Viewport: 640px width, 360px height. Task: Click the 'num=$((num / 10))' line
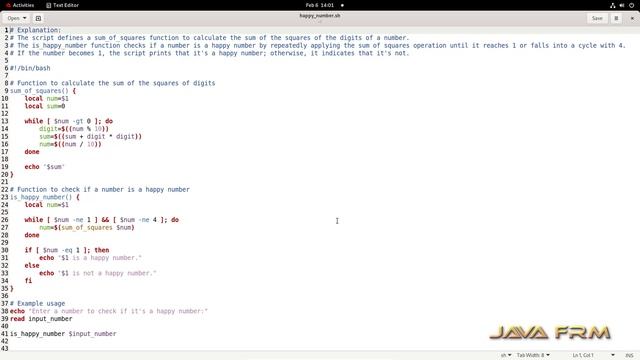70,144
